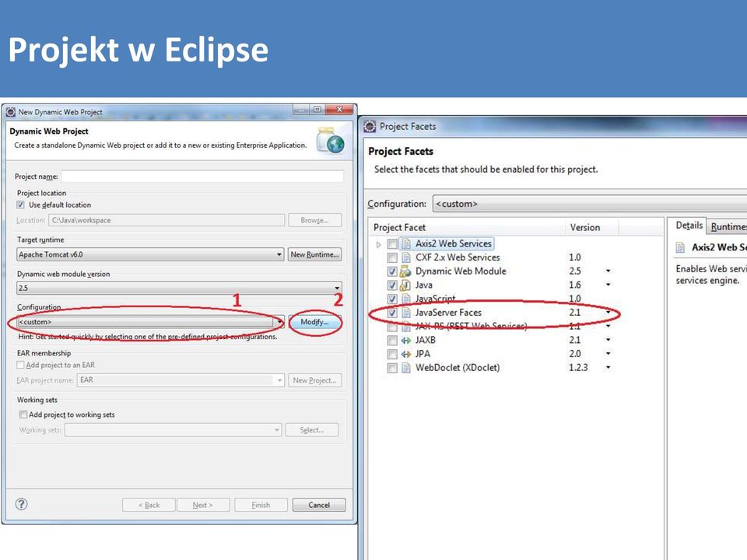Check the JPA facet checkbox
This screenshot has width=747, height=560.
[392, 355]
